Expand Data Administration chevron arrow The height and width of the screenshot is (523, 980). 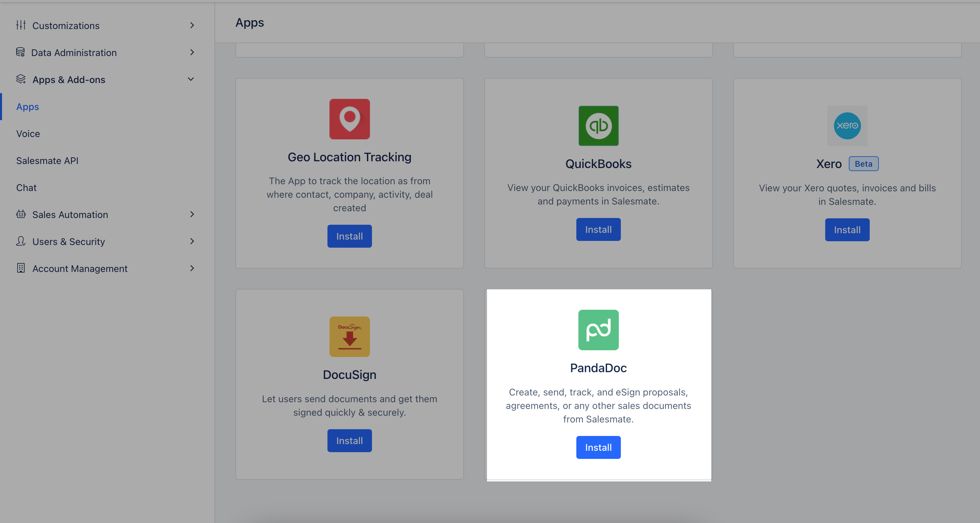pyautogui.click(x=192, y=53)
